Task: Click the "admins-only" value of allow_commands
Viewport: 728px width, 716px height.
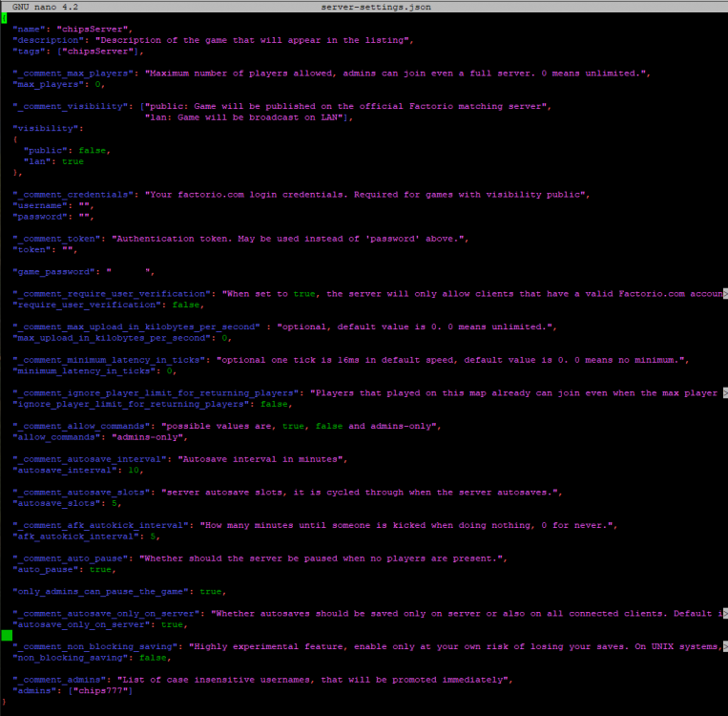Action: click(x=147, y=437)
